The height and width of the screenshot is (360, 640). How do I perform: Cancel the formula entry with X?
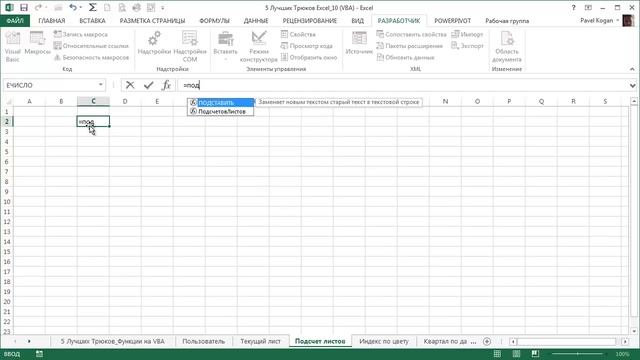(130, 85)
